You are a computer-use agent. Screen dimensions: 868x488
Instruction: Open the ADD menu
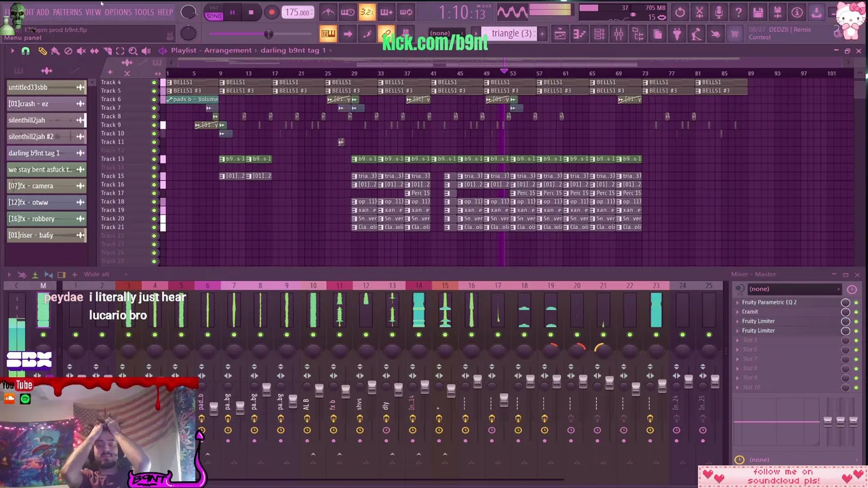43,12
